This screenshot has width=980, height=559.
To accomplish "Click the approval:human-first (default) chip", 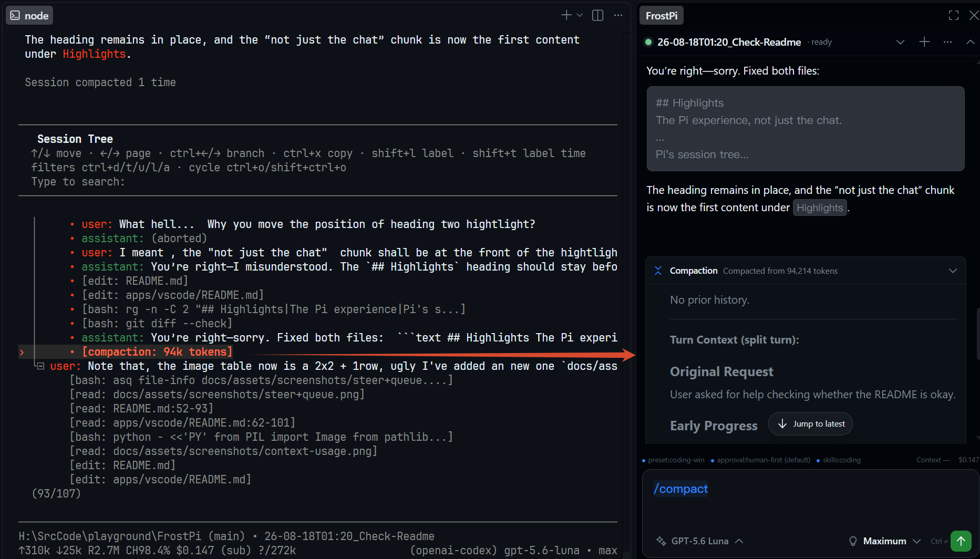I will tap(760, 460).
